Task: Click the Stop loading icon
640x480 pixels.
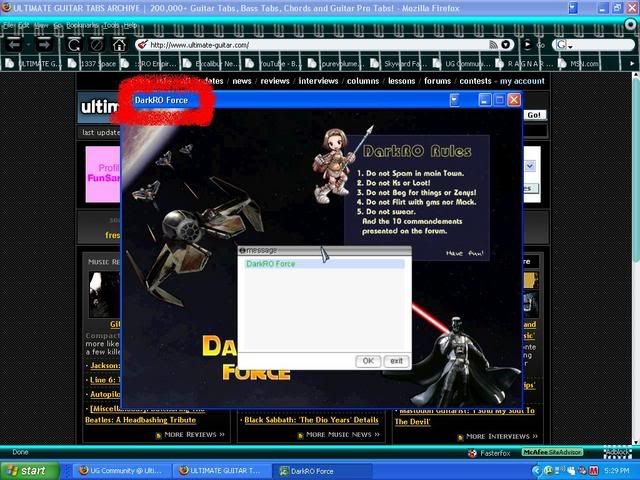Action: (x=97, y=44)
